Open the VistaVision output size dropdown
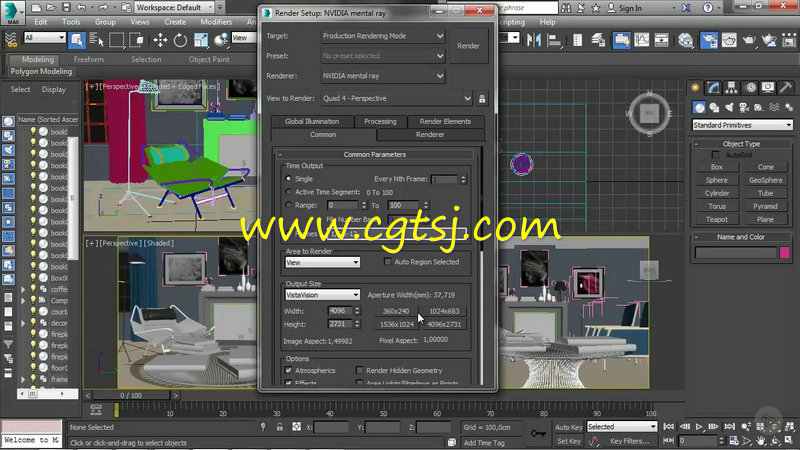 [x=322, y=295]
